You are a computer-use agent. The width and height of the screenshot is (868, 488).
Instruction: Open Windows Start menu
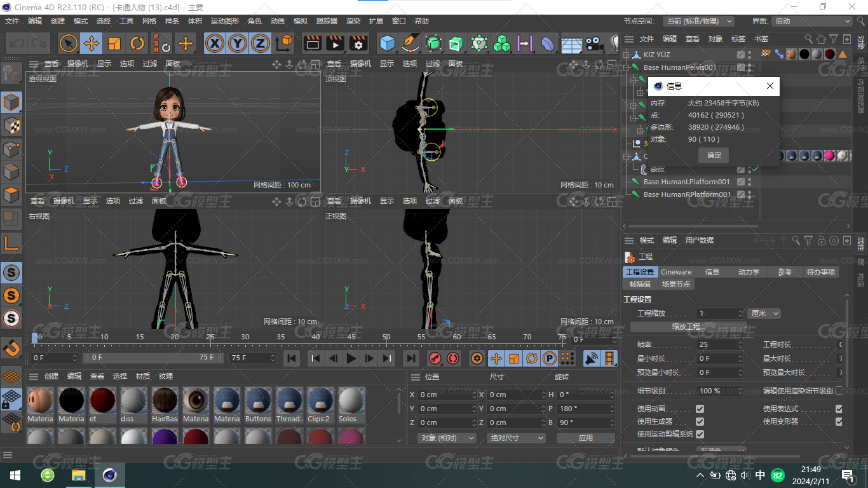click(x=15, y=475)
